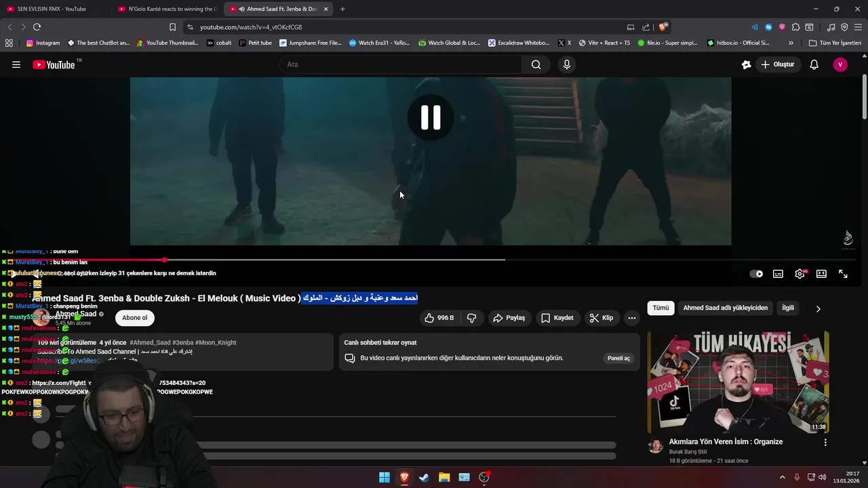Switch to theater mode
The height and width of the screenshot is (488, 868).
coord(821,274)
